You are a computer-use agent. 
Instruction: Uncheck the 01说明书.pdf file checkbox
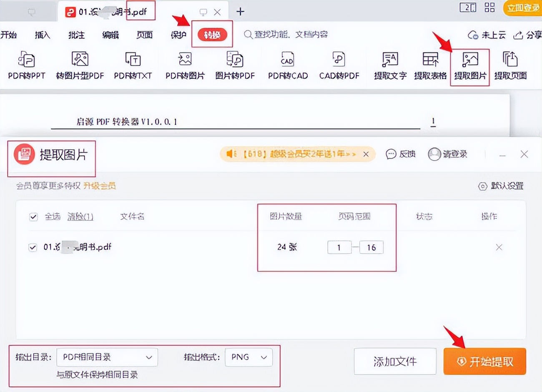pyautogui.click(x=33, y=247)
